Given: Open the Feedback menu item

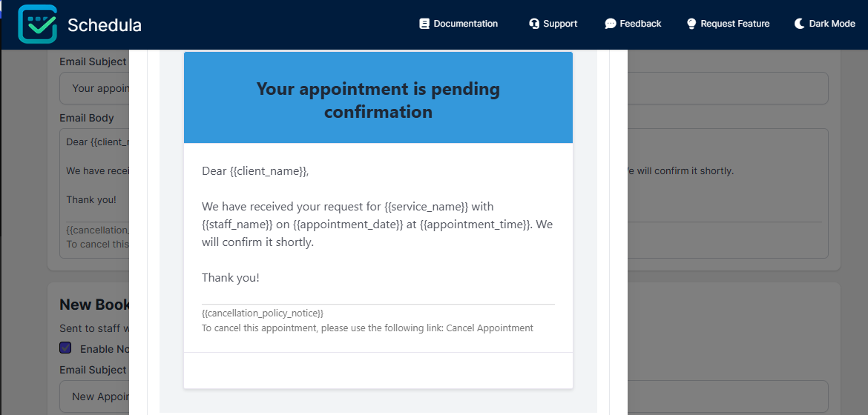Looking at the screenshot, I should (640, 24).
